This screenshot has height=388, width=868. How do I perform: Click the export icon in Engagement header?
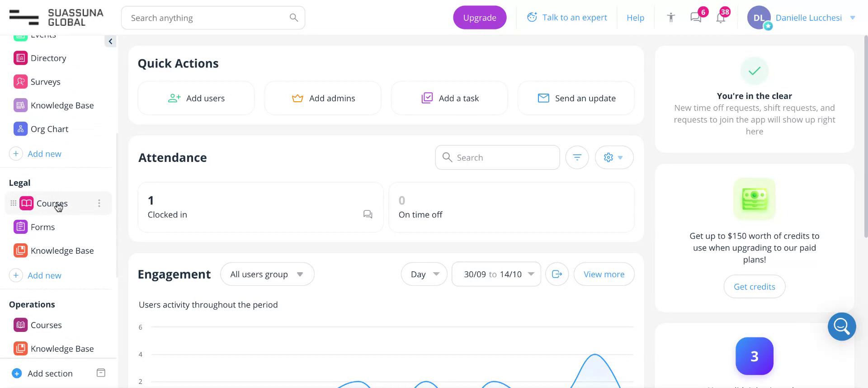(557, 274)
